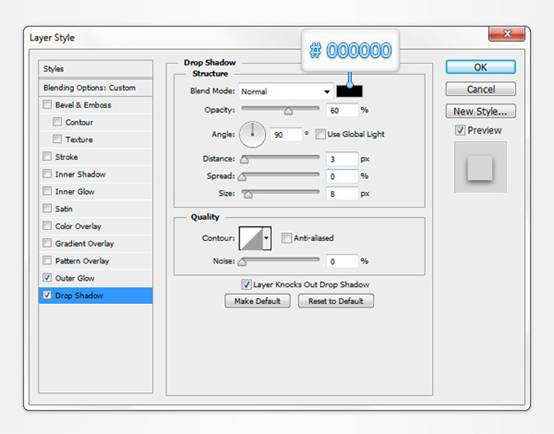Toggle Layer Knocks Out Drop Shadow
The width and height of the screenshot is (554, 434).
(246, 284)
